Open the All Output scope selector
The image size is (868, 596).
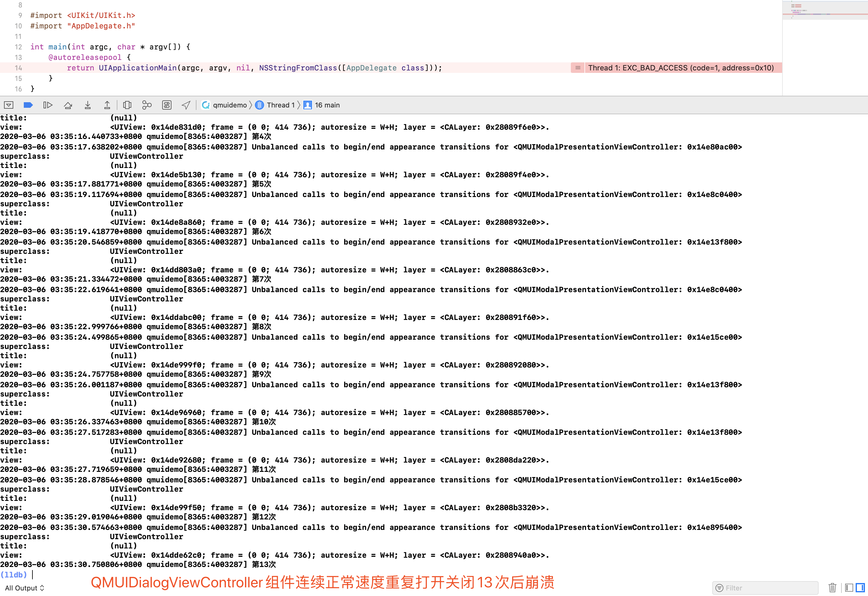pos(24,587)
